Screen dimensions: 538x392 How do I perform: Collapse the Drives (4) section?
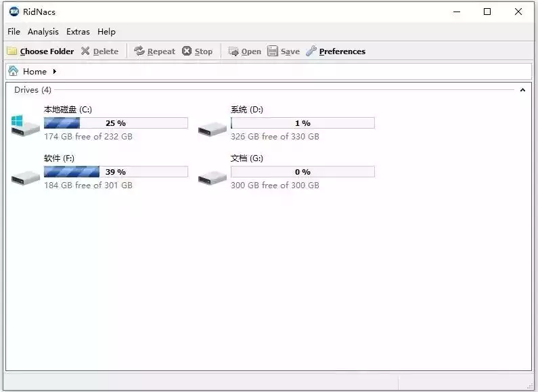[522, 90]
